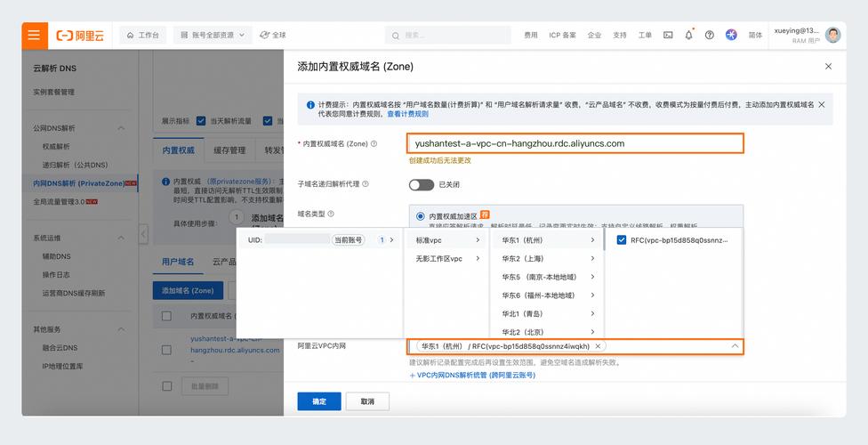Dismiss the 计费提示 info banner
The image size is (868, 445).
(822, 104)
